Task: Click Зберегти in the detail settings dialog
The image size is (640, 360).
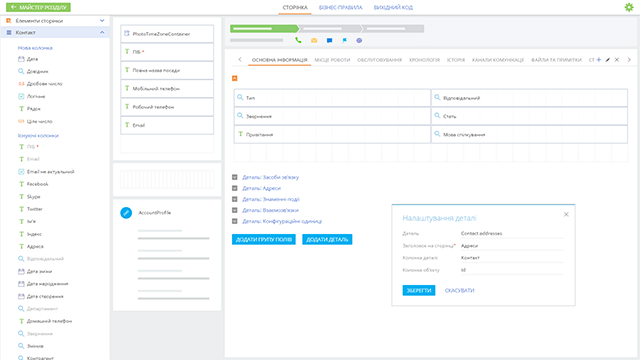Action: pos(419,290)
